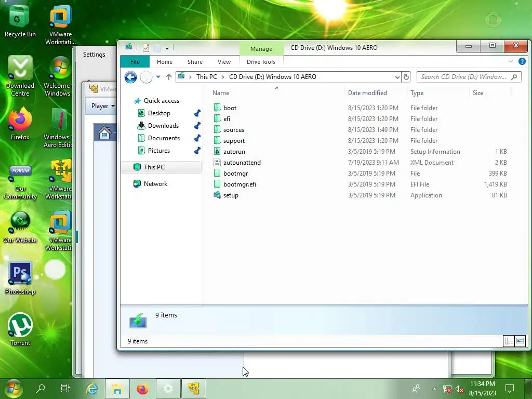Click the Manage contextual tab
The height and width of the screenshot is (399, 532).
(261, 49)
